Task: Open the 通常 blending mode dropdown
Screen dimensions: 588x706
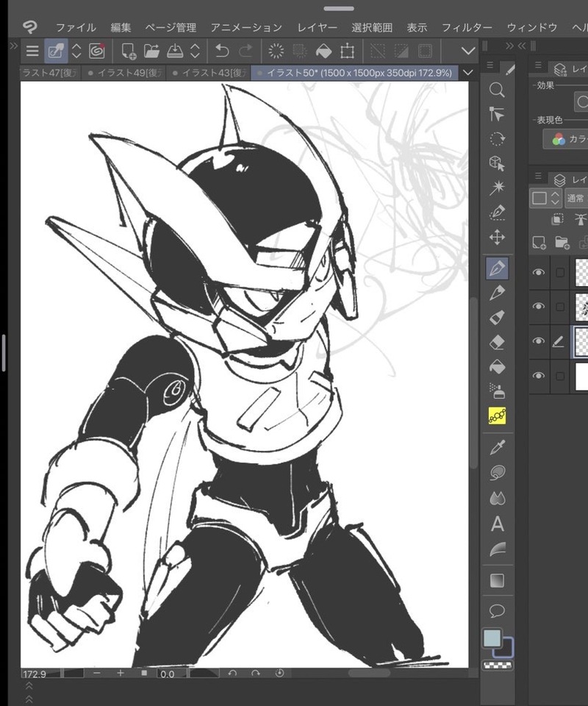Action: pos(576,198)
